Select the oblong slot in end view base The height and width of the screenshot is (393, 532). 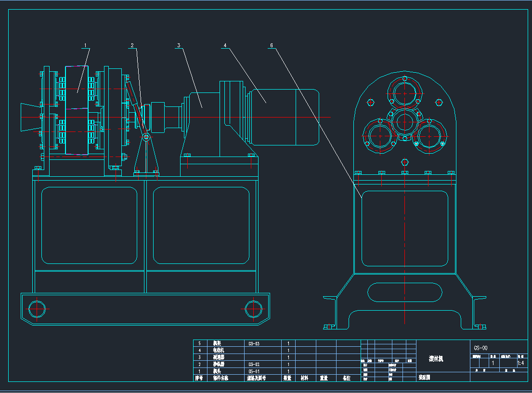tap(404, 292)
